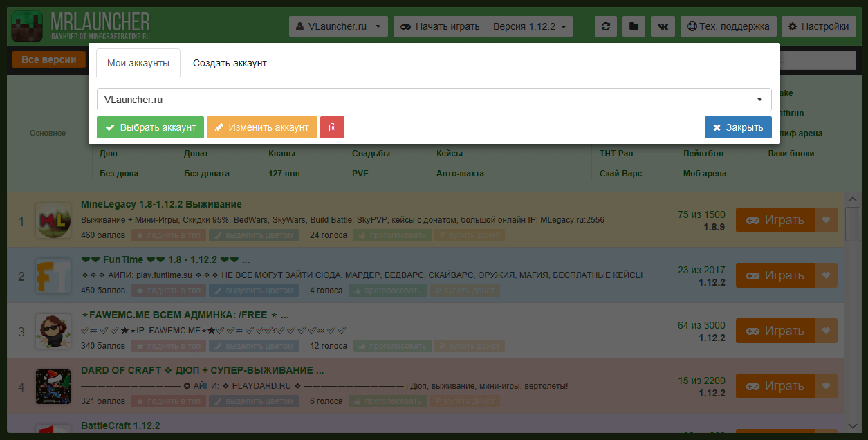Click Начать играть button
868x440 pixels.
tap(440, 26)
